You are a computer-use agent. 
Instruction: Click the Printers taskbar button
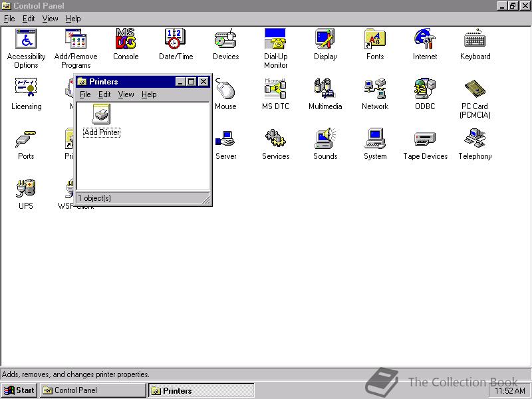click(201, 390)
